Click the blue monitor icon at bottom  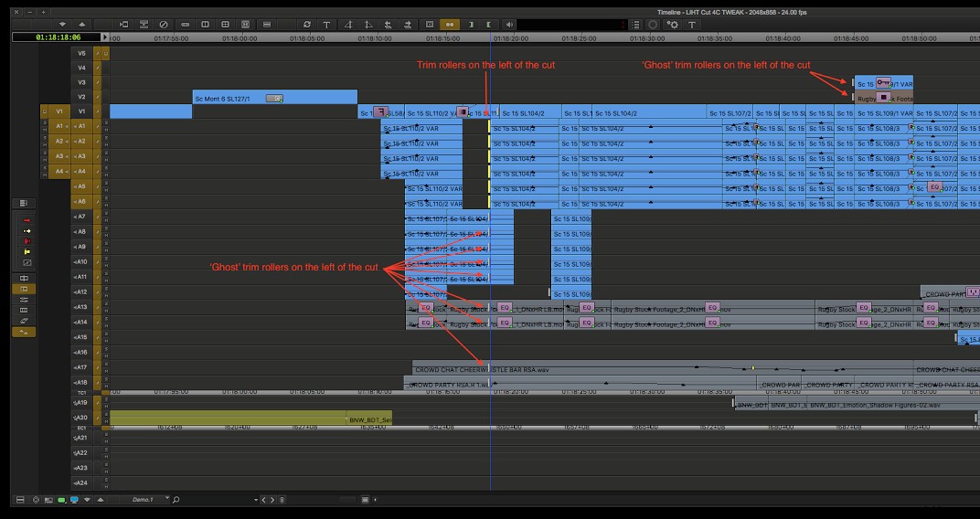click(74, 500)
